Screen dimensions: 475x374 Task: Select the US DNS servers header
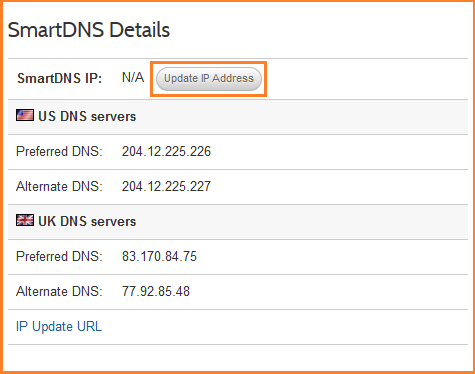click(87, 116)
